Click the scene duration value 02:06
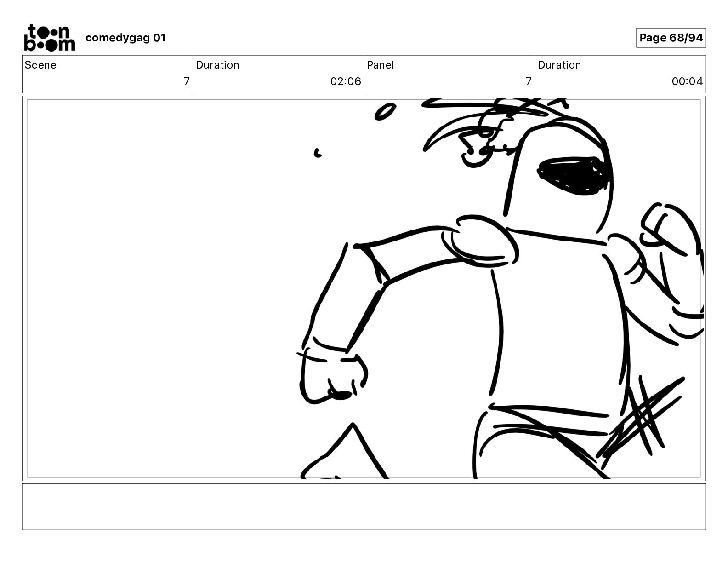Screen dimensions: 728x563 [346, 81]
